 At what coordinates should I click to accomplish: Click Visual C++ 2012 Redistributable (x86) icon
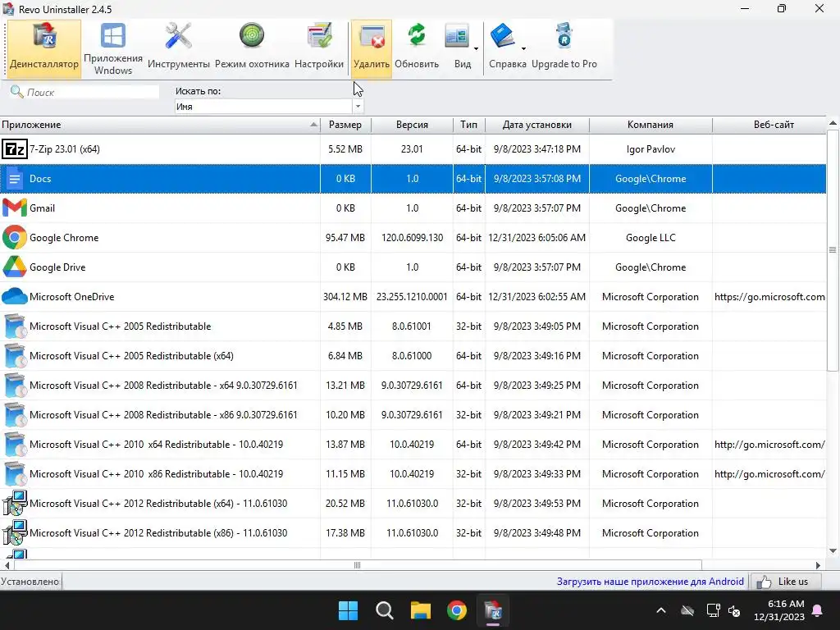[15, 532]
